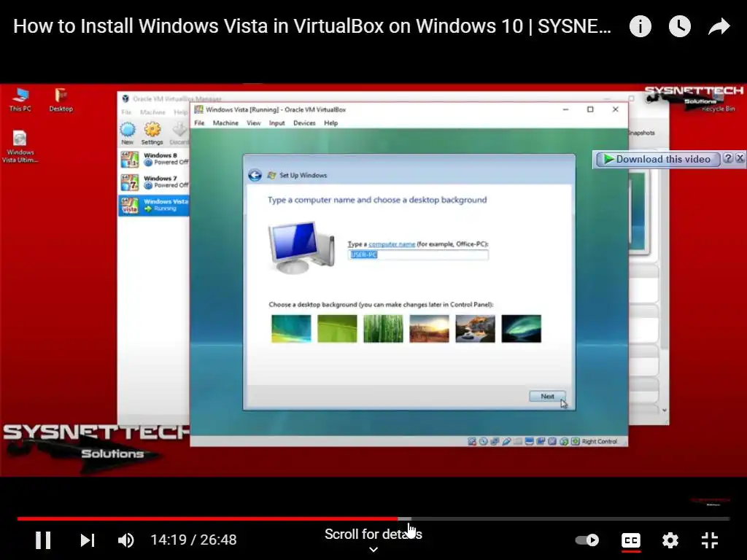Image resolution: width=747 pixels, height=560 pixels.
Task: Open the Input menu in the Vista VM window
Action: (276, 122)
